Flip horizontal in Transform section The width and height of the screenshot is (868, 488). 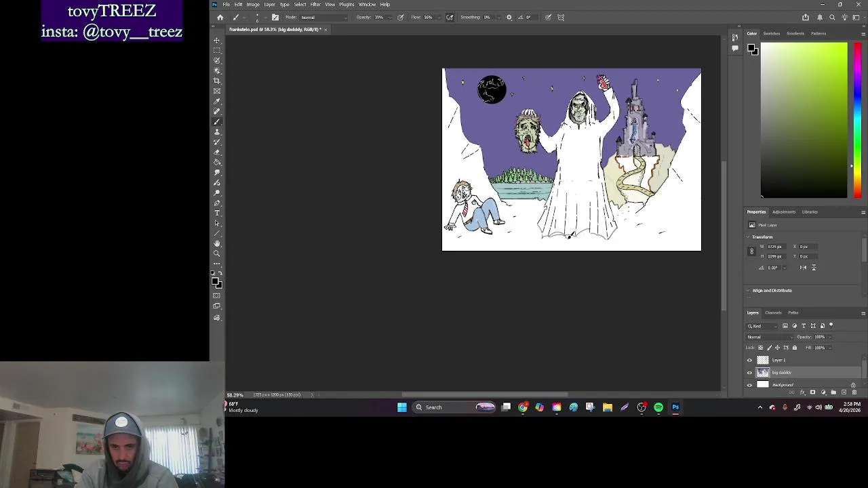click(x=803, y=268)
